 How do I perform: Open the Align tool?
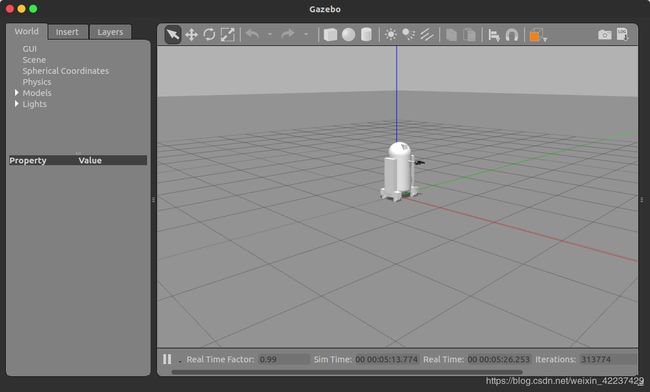pyautogui.click(x=494, y=35)
